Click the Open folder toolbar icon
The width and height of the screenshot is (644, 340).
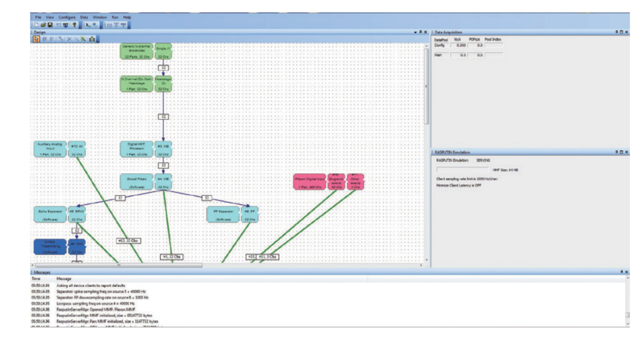point(43,24)
